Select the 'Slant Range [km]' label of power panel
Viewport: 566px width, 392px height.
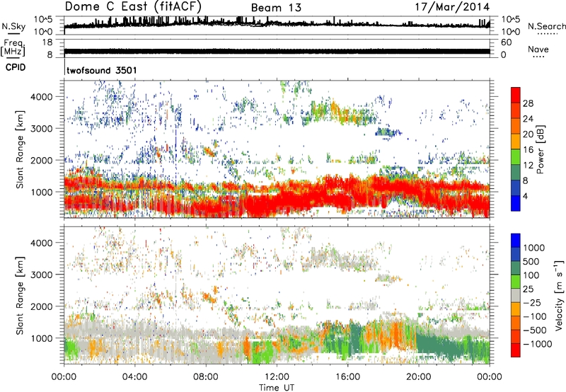(20, 149)
